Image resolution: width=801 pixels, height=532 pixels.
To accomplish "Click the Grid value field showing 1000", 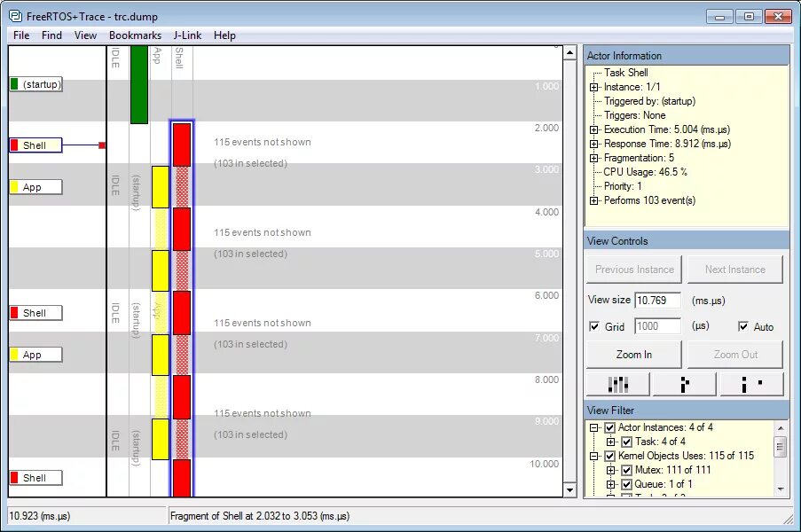I will pos(657,326).
